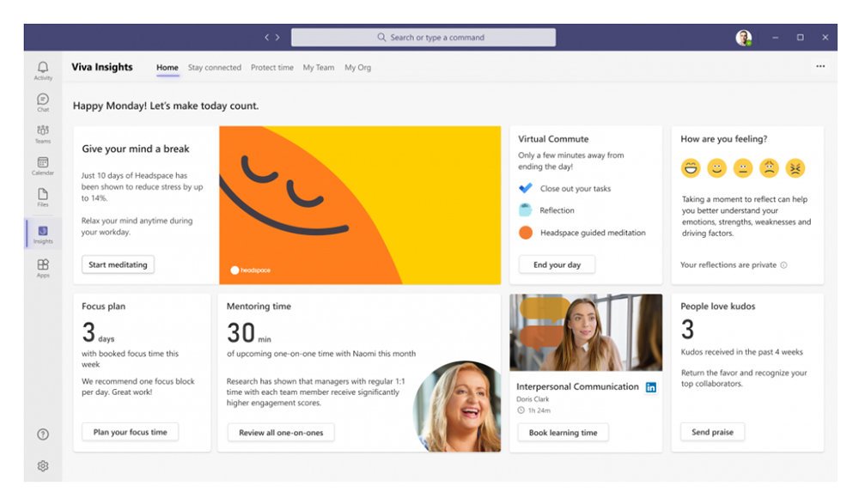Screen dimensions: 859x504
Task: Open the Activity bell icon
Action: tap(43, 67)
